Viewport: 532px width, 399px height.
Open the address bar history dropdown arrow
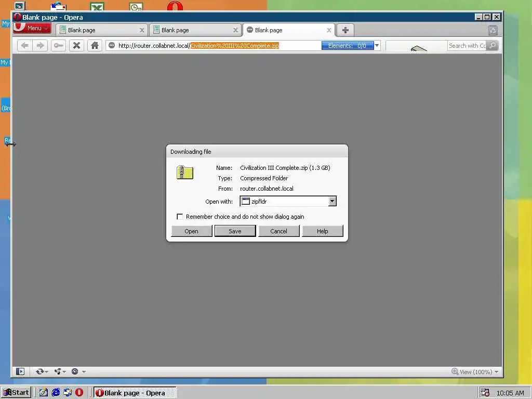click(x=377, y=46)
